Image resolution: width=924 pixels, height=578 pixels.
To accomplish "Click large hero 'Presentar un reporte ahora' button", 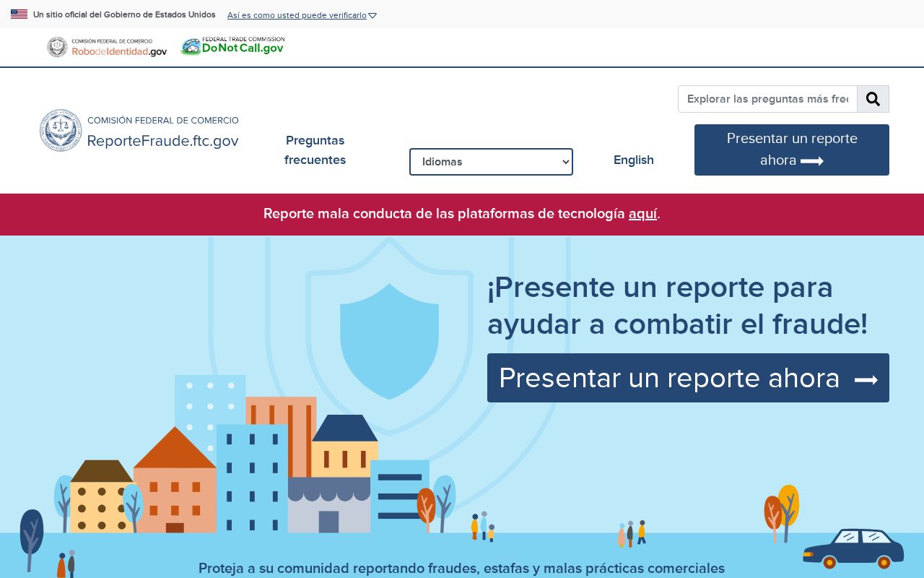I will click(688, 378).
